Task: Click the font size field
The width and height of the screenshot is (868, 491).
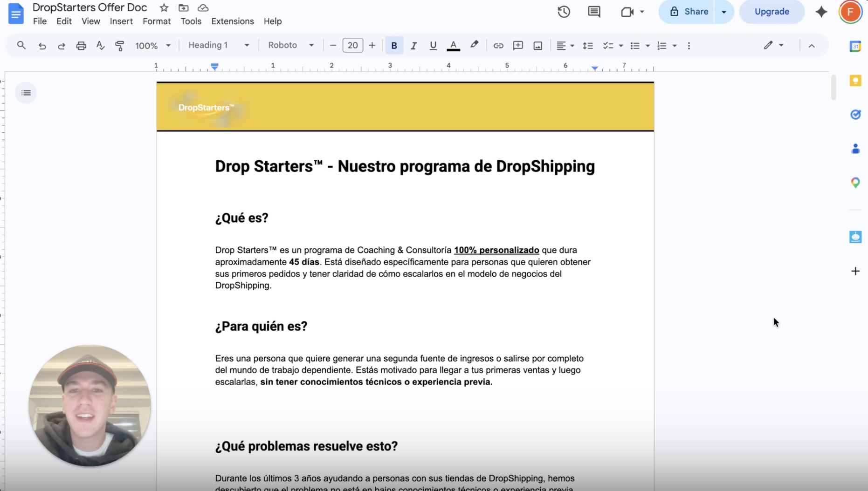Action: click(x=352, y=45)
